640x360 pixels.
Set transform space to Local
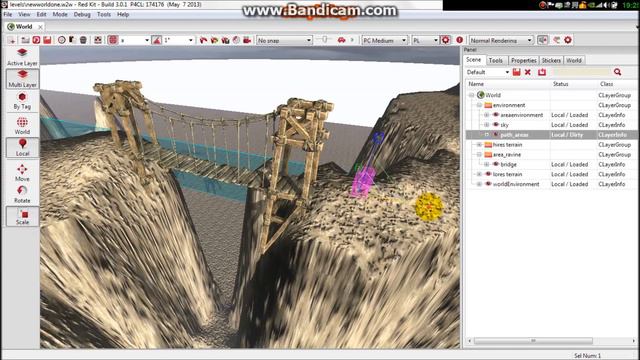click(x=22, y=147)
